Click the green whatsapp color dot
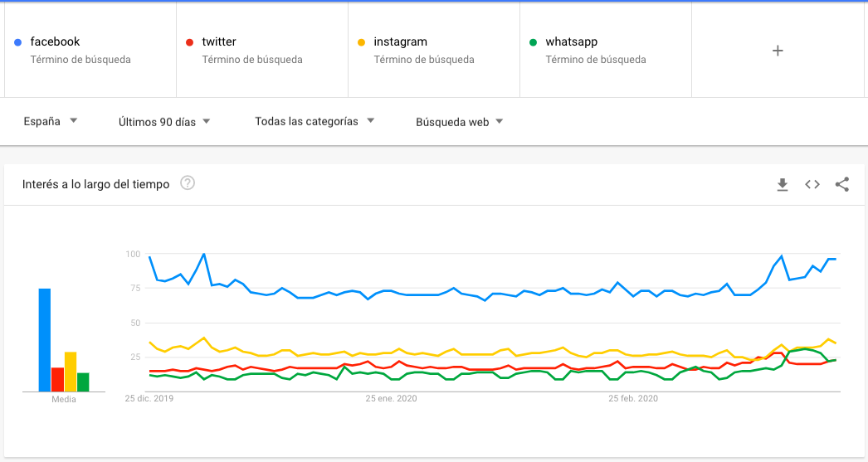 pyautogui.click(x=534, y=42)
